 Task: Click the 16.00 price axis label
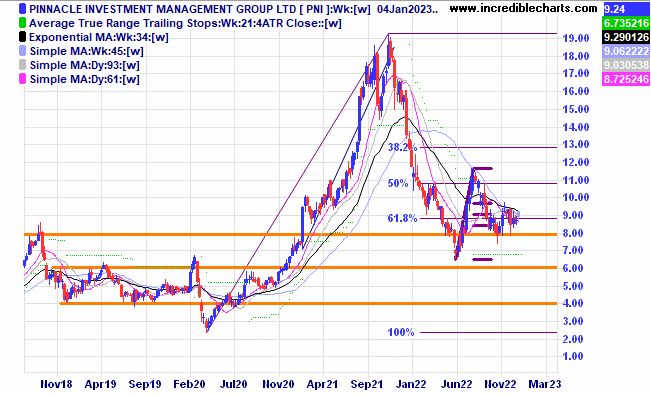[576, 91]
